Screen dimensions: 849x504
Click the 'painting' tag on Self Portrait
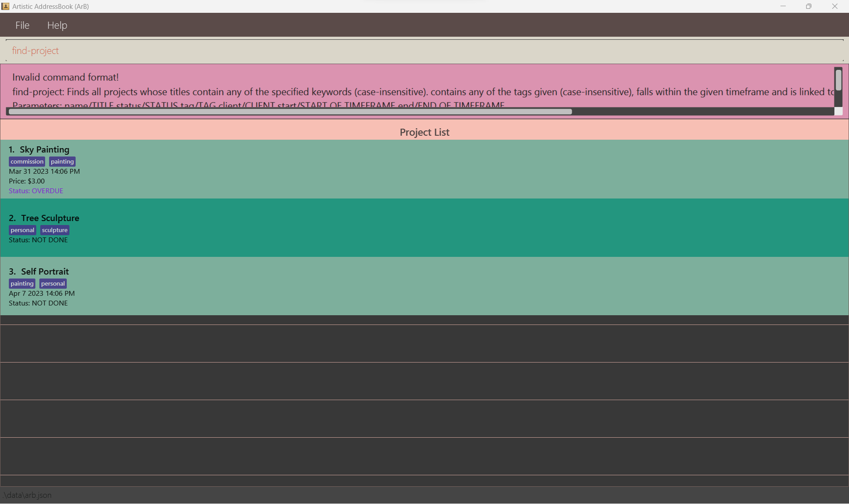coord(22,283)
